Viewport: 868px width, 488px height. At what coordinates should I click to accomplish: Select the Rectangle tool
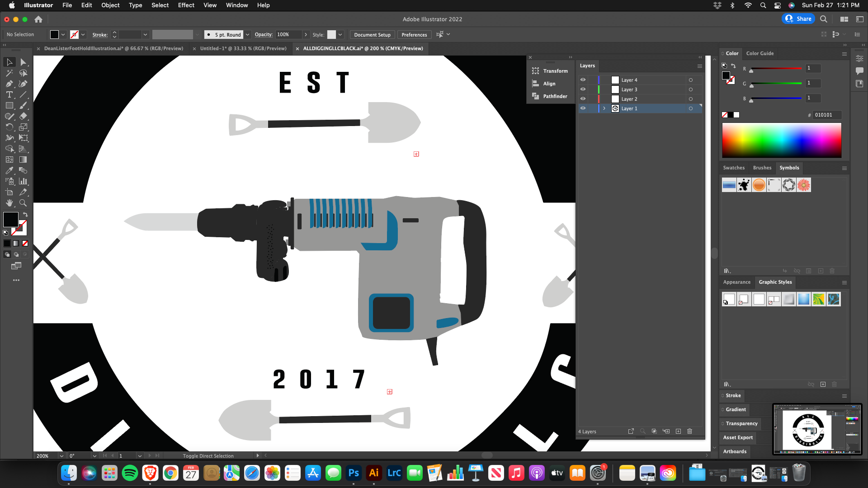click(x=9, y=105)
